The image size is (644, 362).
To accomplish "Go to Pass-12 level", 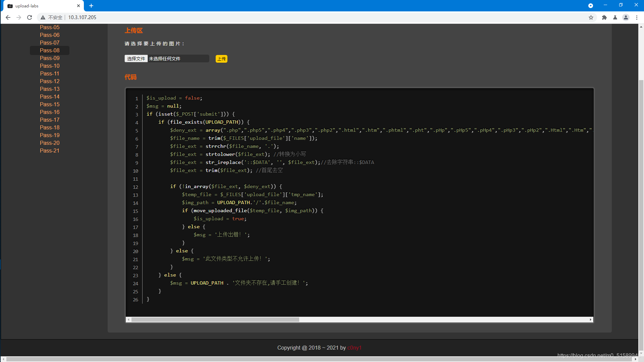I will tap(50, 81).
